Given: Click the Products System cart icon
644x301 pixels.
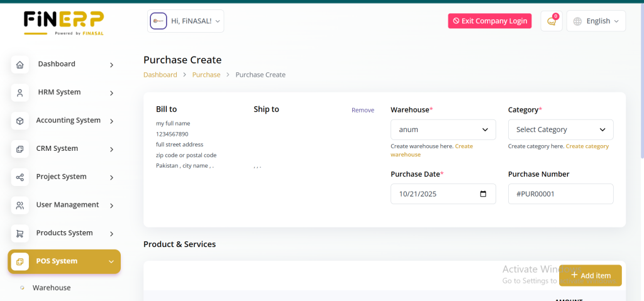Looking at the screenshot, I should coord(20,234).
